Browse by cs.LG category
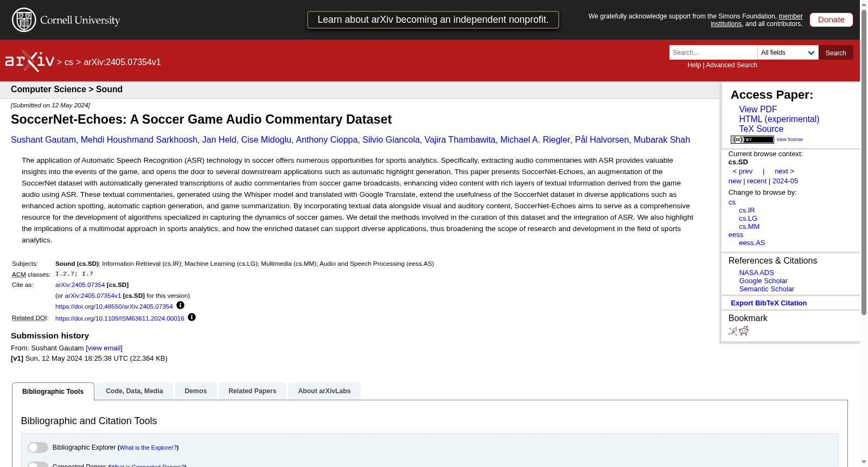The width and height of the screenshot is (868, 467). (x=748, y=219)
